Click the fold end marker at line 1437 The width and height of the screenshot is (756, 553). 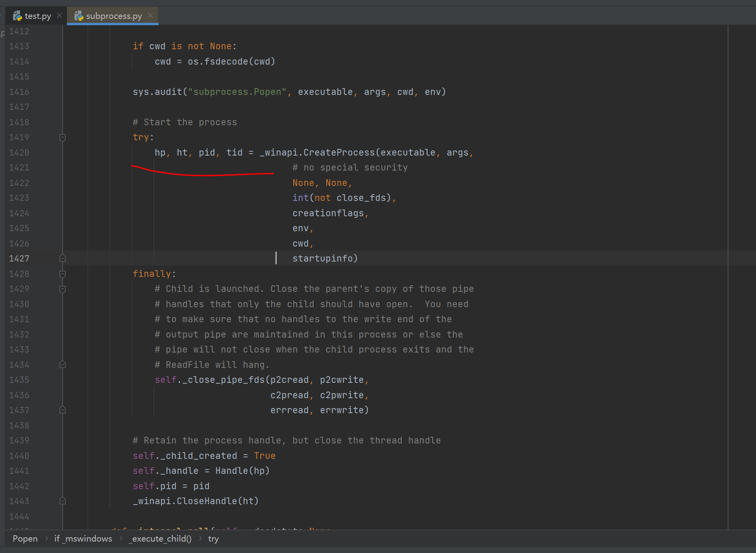(x=62, y=410)
